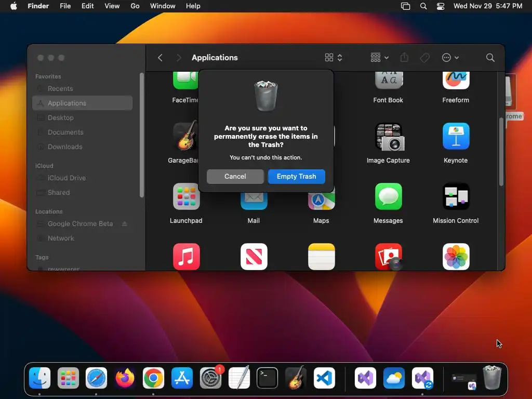Open Google Chrome from the Dock
The width and height of the screenshot is (532, 399).
tap(153, 378)
